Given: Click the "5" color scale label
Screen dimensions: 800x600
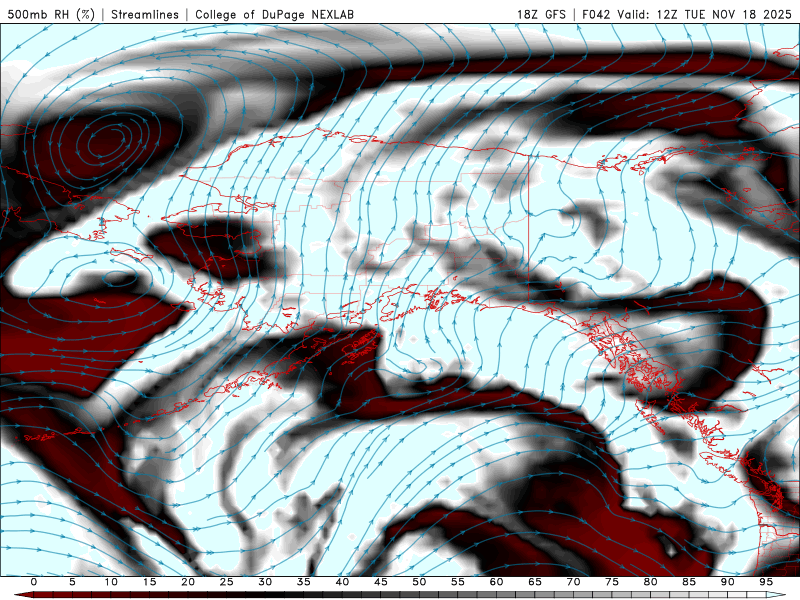Looking at the screenshot, I should pyautogui.click(x=72, y=582).
